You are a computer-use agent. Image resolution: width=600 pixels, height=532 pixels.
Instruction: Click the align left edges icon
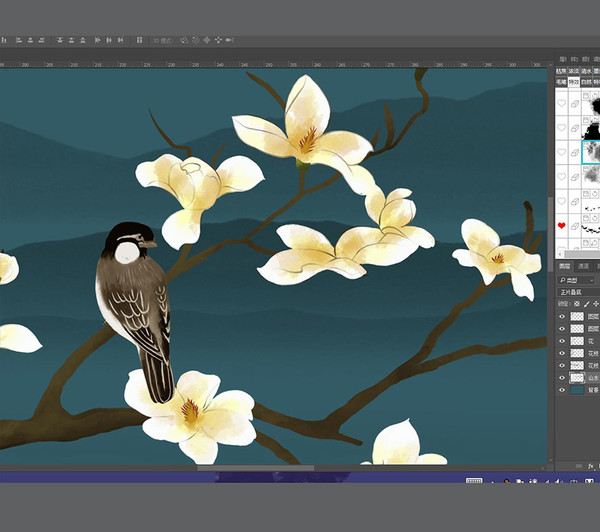pos(19,40)
